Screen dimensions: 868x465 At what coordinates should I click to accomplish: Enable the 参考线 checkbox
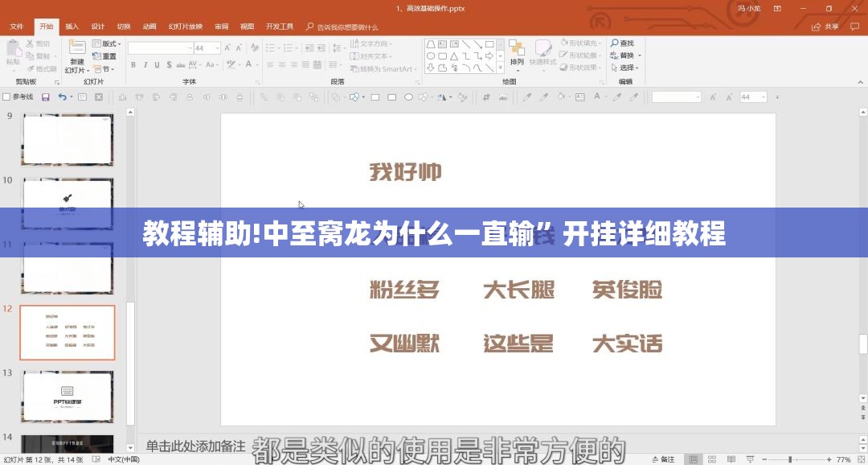pos(6,97)
